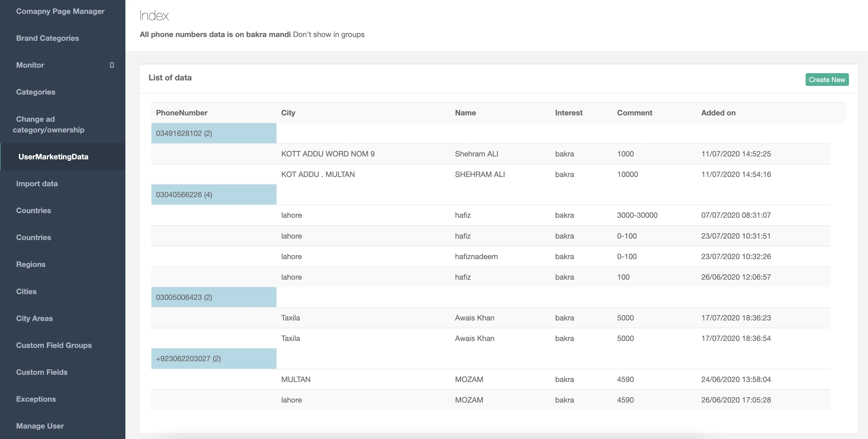
Task: Open Comapny Page Manager in sidebar
Action: coord(60,11)
